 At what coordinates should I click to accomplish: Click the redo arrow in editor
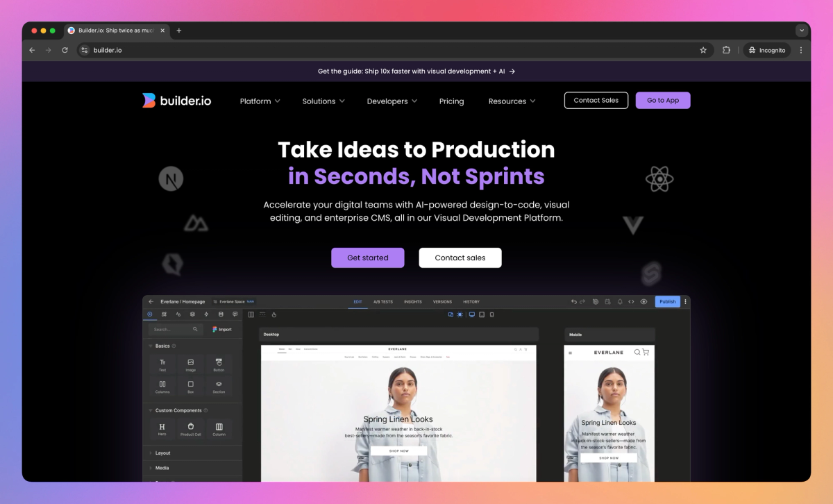[x=582, y=301]
